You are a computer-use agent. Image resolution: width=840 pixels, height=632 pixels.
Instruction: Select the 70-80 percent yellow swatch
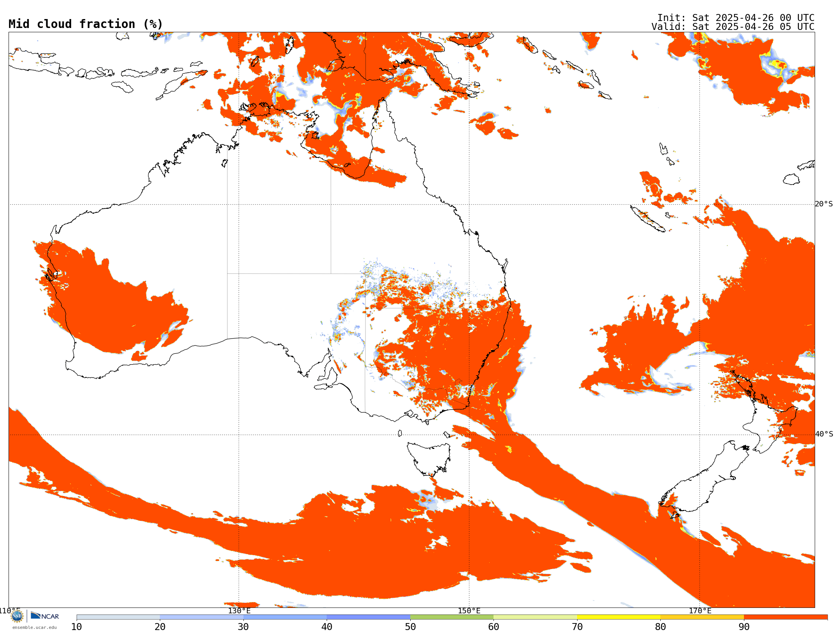click(619, 617)
